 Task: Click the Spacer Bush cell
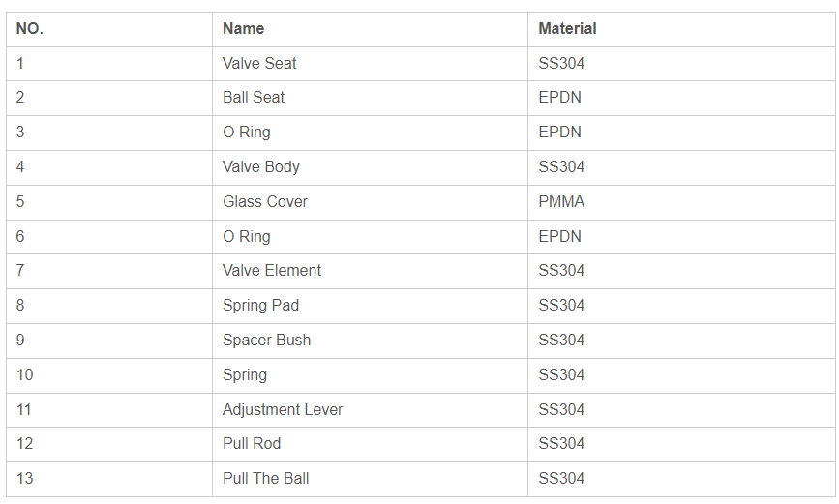point(370,341)
